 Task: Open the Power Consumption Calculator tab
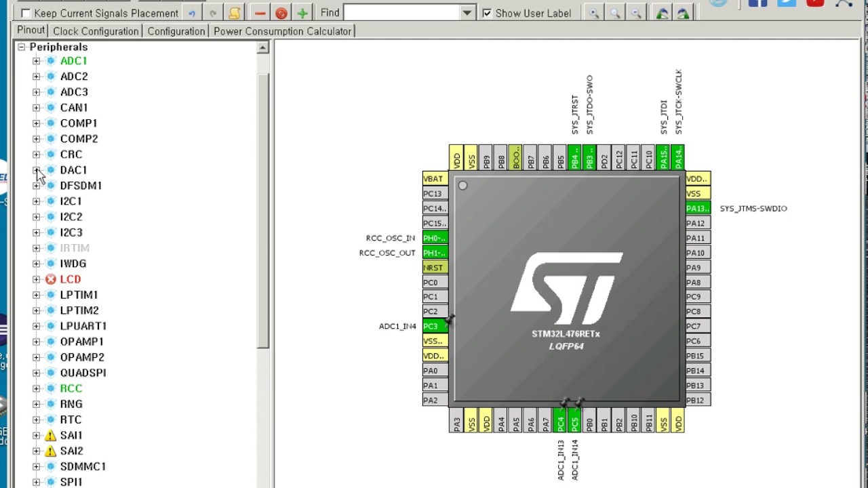click(282, 31)
